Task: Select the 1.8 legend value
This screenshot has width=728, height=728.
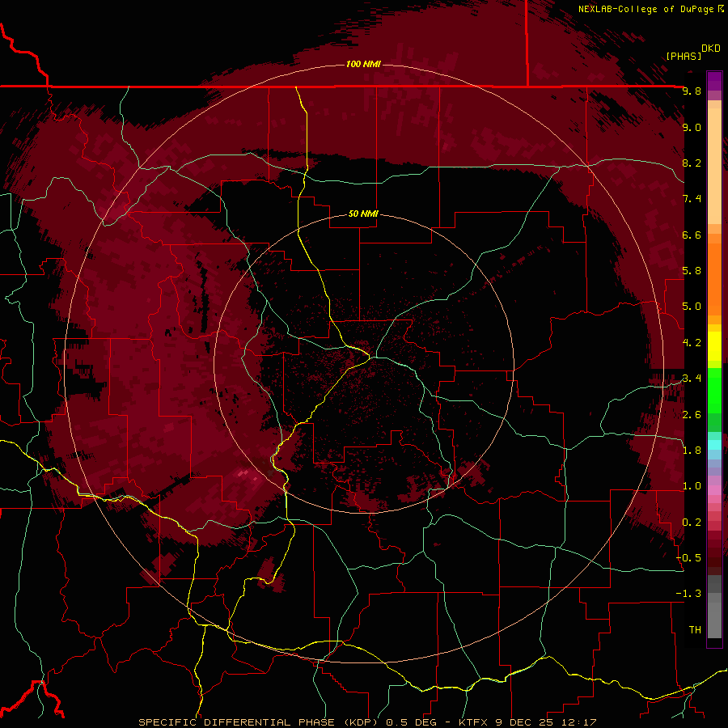Action: point(692,451)
